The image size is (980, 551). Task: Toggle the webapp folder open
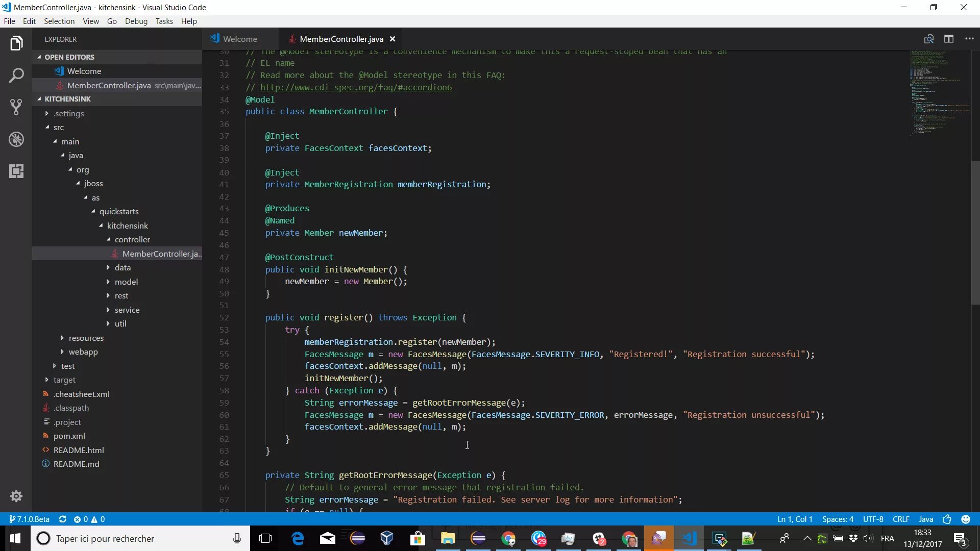pyautogui.click(x=83, y=351)
